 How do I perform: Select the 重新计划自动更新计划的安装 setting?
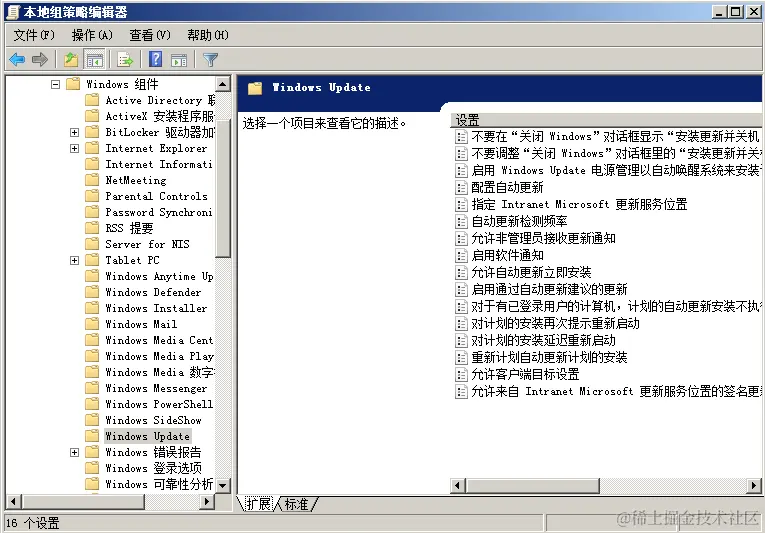pyautogui.click(x=549, y=358)
